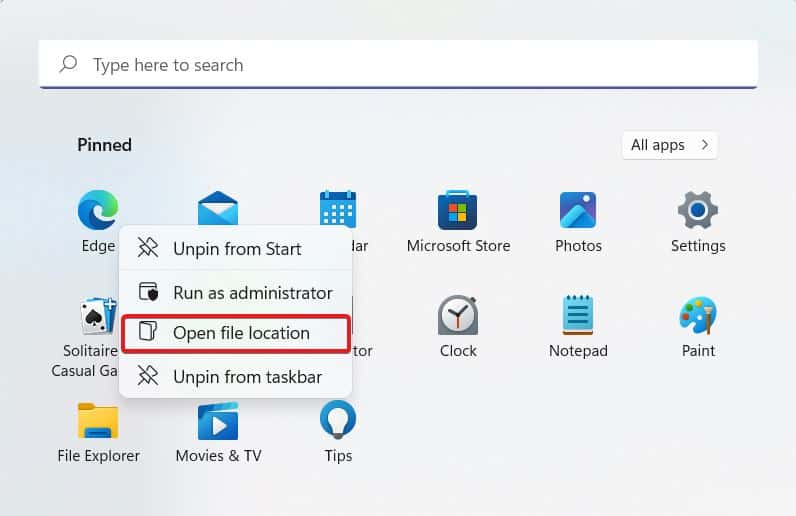Launch the Notepad app icon

tap(578, 315)
